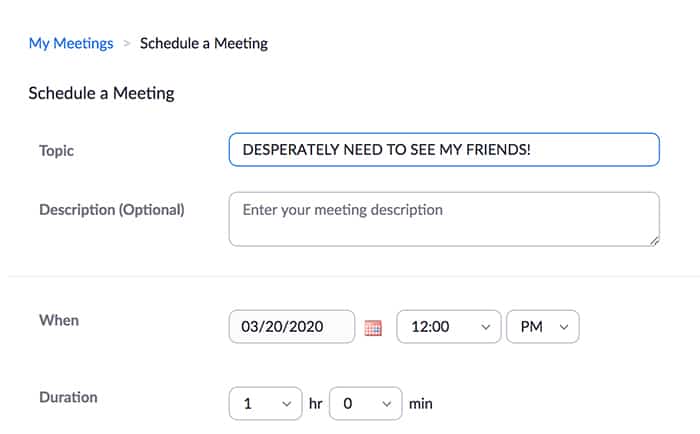Image resolution: width=700 pixels, height=434 pixels.
Task: Open the duration minutes dropdown
Action: tap(366, 404)
